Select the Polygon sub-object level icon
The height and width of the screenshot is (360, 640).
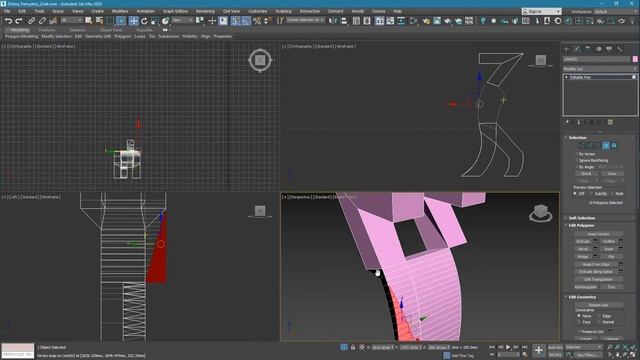[x=606, y=145]
